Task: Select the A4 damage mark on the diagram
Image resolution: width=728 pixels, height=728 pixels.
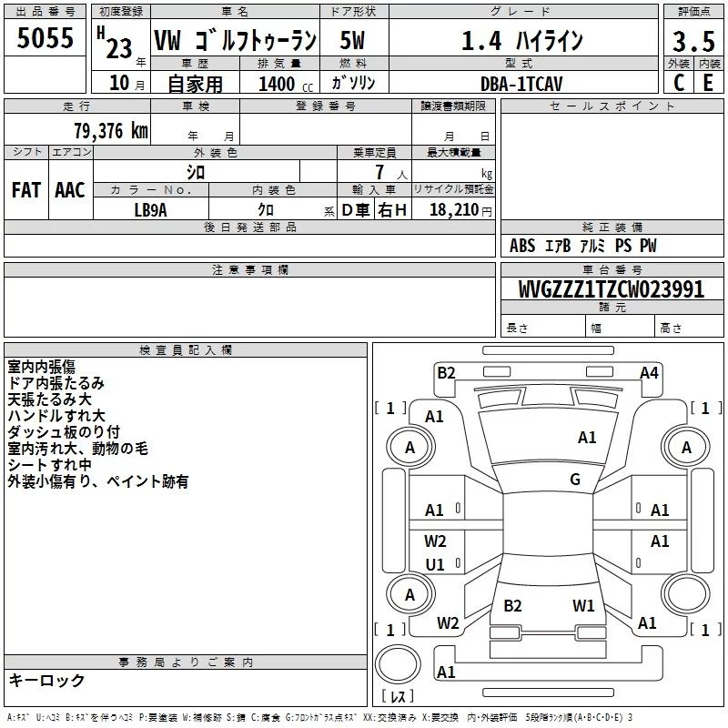Action: (x=649, y=372)
